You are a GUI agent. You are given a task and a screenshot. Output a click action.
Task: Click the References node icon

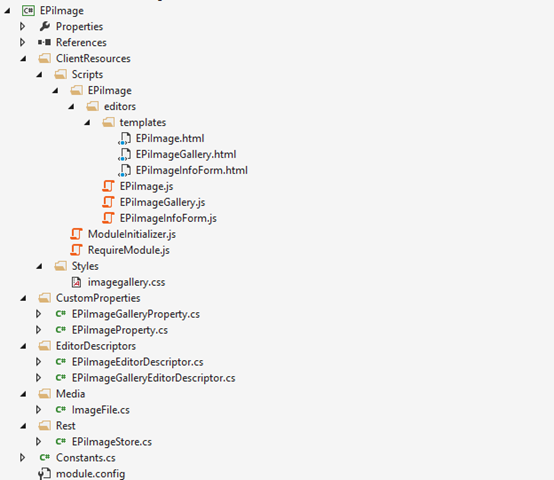tap(45, 42)
